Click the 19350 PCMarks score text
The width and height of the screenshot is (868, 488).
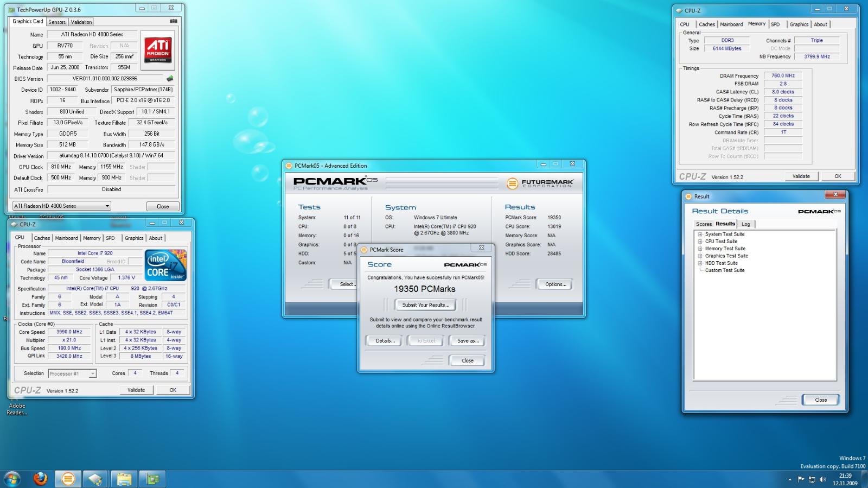(x=425, y=289)
